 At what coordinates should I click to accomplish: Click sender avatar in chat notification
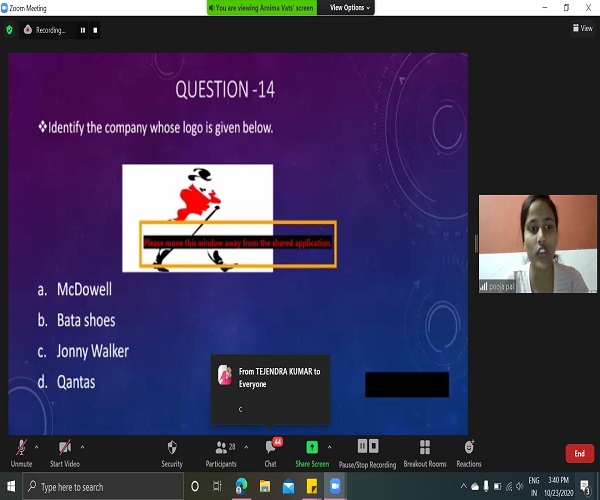click(x=225, y=375)
